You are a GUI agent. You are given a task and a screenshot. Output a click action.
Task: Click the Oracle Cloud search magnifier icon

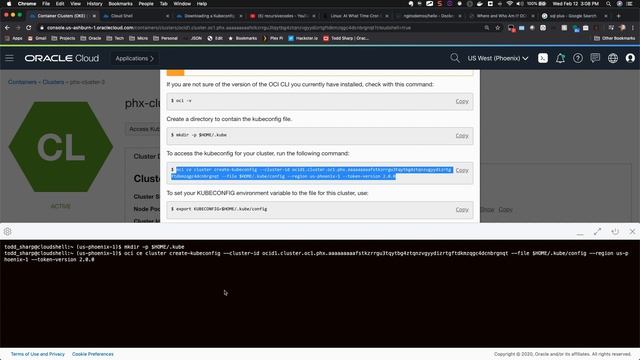click(x=455, y=58)
